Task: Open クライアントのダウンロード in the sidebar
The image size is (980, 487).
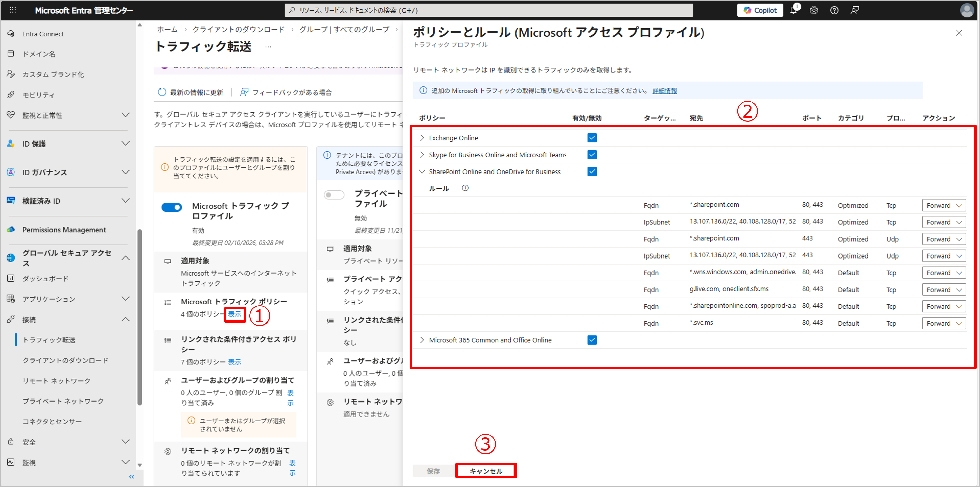Action: click(x=65, y=360)
